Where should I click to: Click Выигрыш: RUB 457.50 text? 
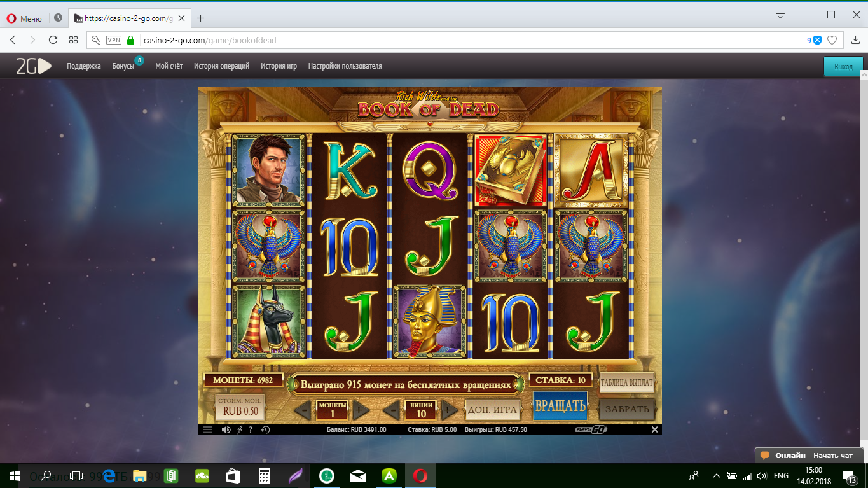point(497,429)
